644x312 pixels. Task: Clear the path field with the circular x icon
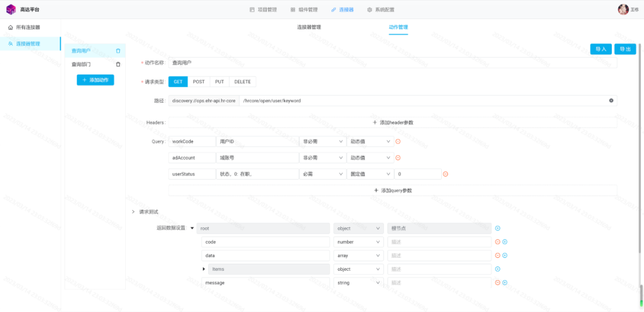611,100
